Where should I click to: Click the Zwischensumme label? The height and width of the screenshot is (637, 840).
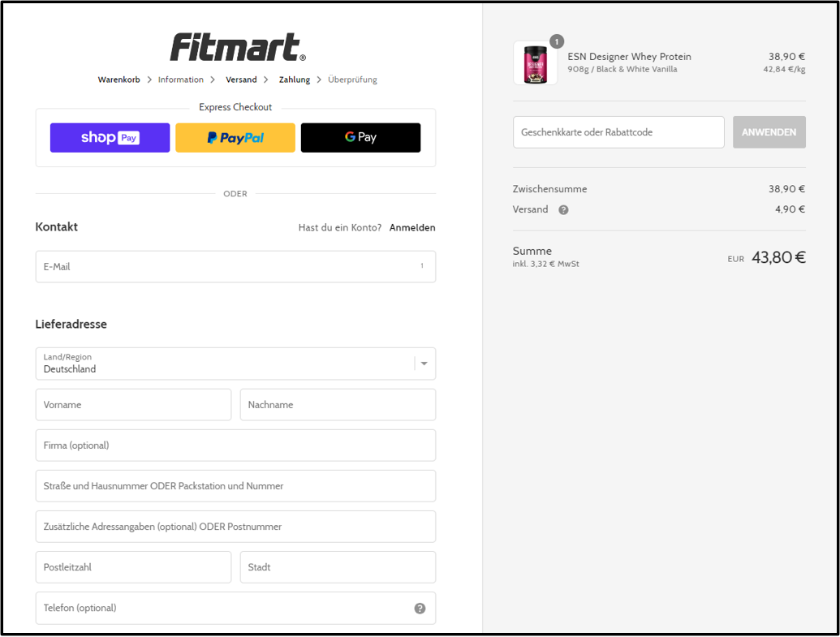point(549,189)
